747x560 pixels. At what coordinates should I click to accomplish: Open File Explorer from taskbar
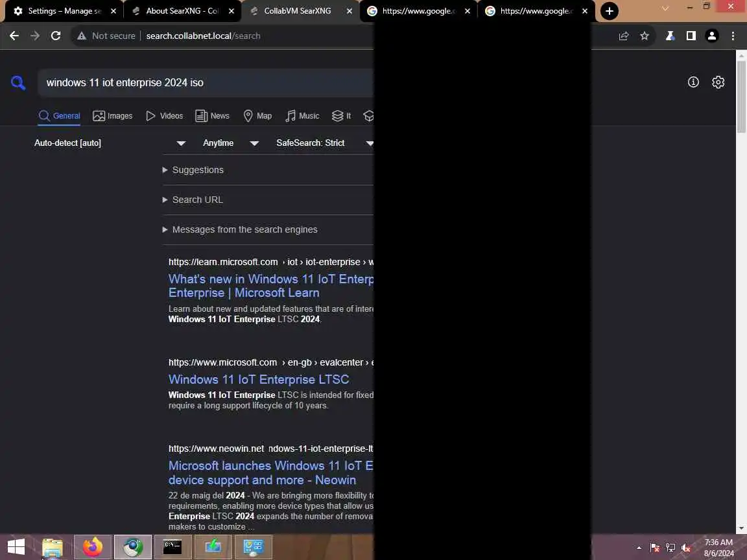(53, 546)
